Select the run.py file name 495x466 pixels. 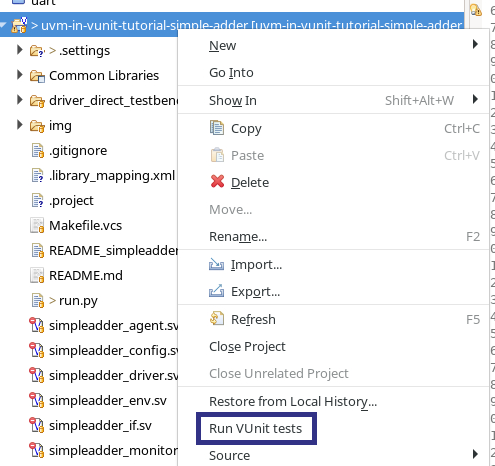pos(78,301)
